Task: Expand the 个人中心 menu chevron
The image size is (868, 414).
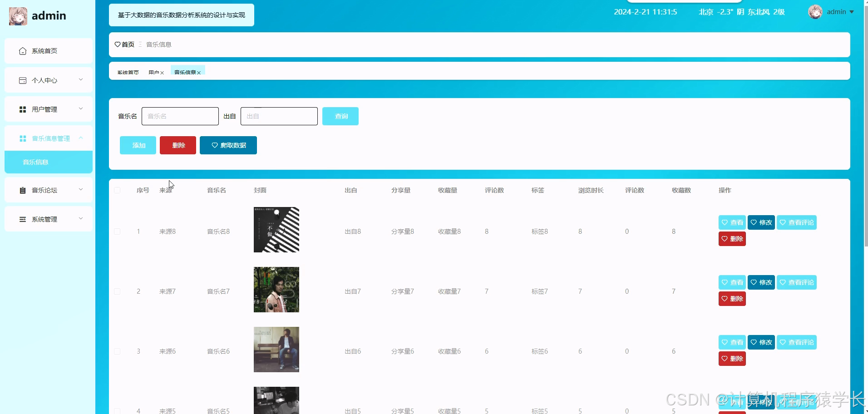Action: tap(81, 80)
